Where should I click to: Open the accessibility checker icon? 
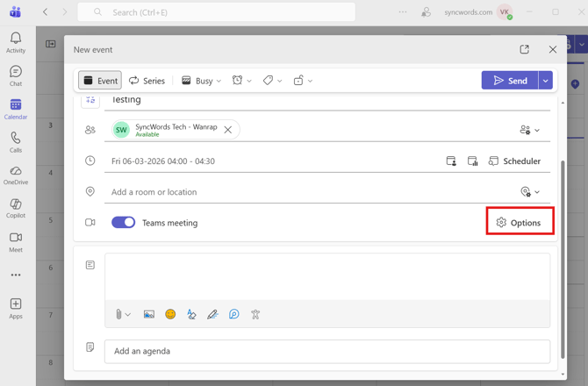pos(255,314)
